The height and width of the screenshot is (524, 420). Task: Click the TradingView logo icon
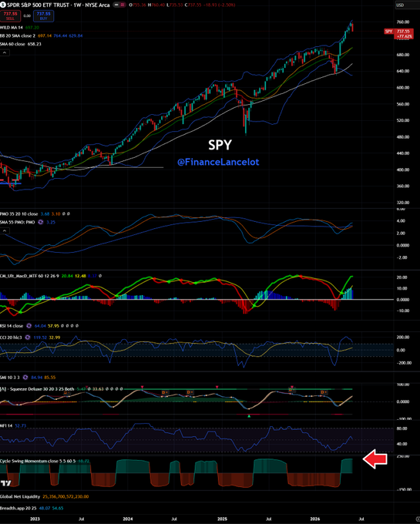click(5, 483)
